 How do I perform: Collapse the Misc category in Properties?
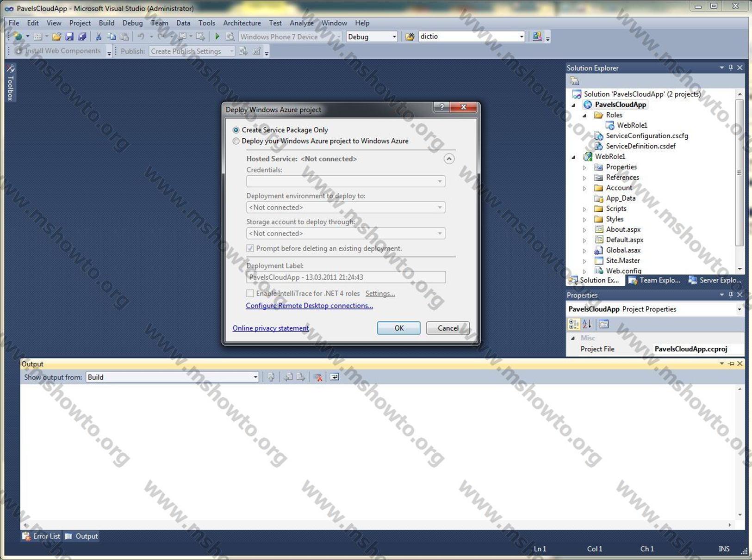(573, 338)
